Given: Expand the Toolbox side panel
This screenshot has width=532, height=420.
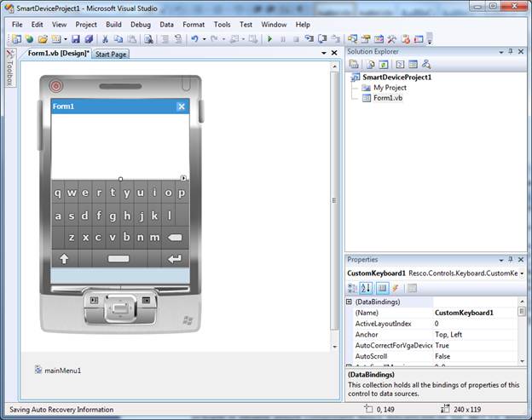Looking at the screenshot, I should (10, 68).
